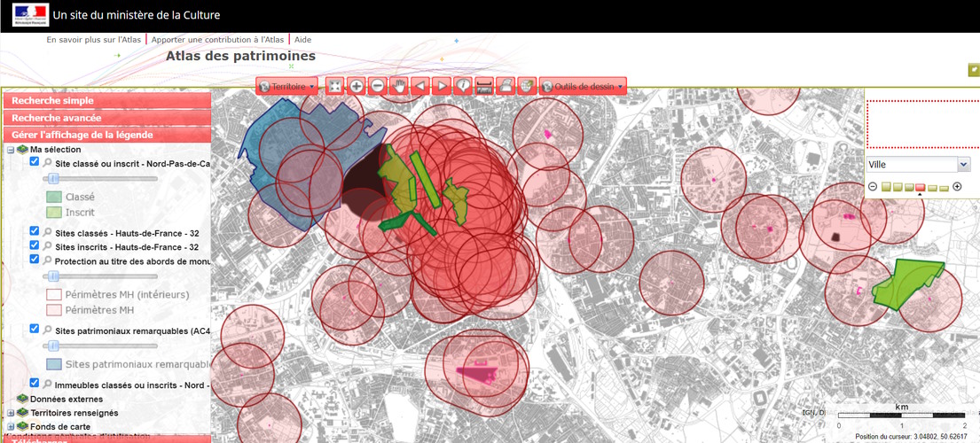Screen dimensions: 980x443
Task: Click the overview map red dotted rectangle
Action: tap(922, 124)
